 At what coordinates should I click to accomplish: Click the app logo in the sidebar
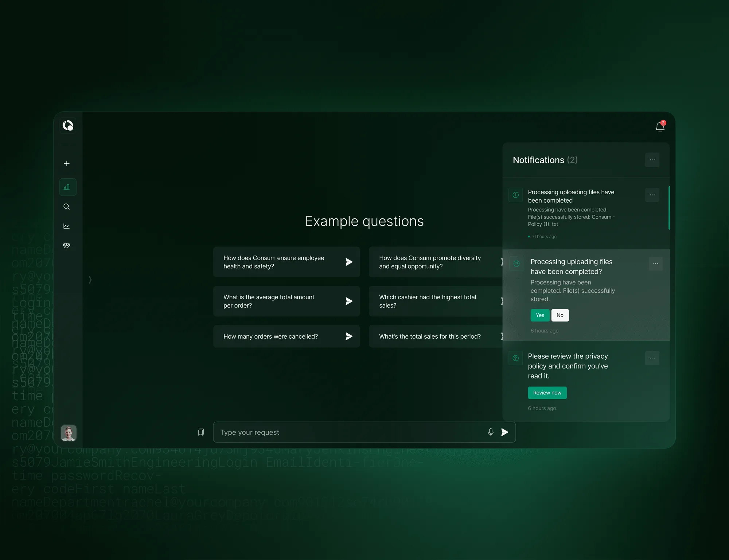coord(68,126)
